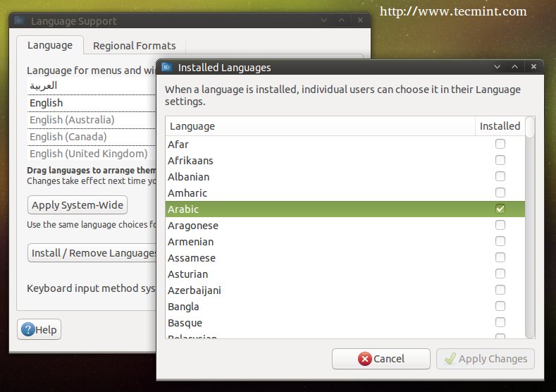Click the Language Support window title icon
556x392 pixels.
coord(20,20)
